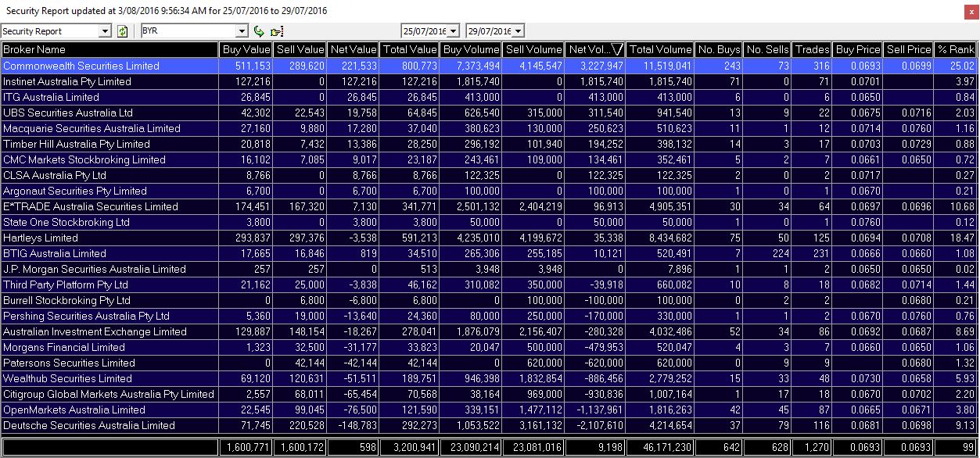Select Timber Hill Australia Pty Limited
Image resolution: width=980 pixels, height=458 pixels.
click(x=489, y=144)
